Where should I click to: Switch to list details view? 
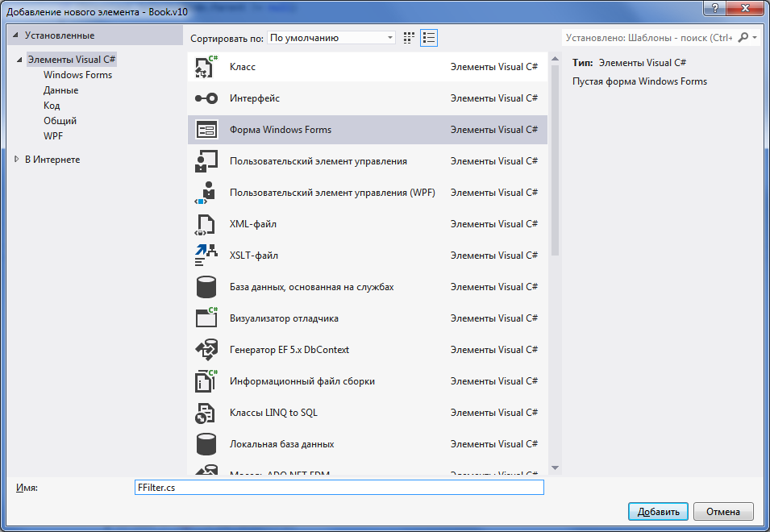(x=429, y=38)
